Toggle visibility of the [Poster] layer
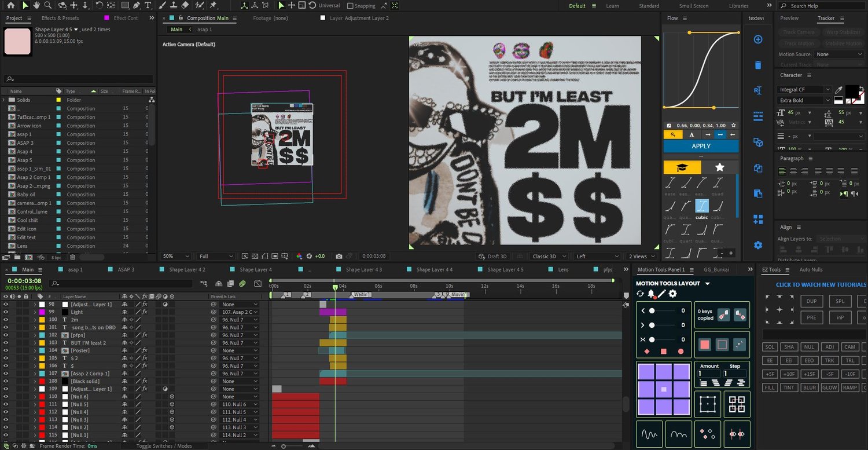868x450 pixels. [x=6, y=350]
